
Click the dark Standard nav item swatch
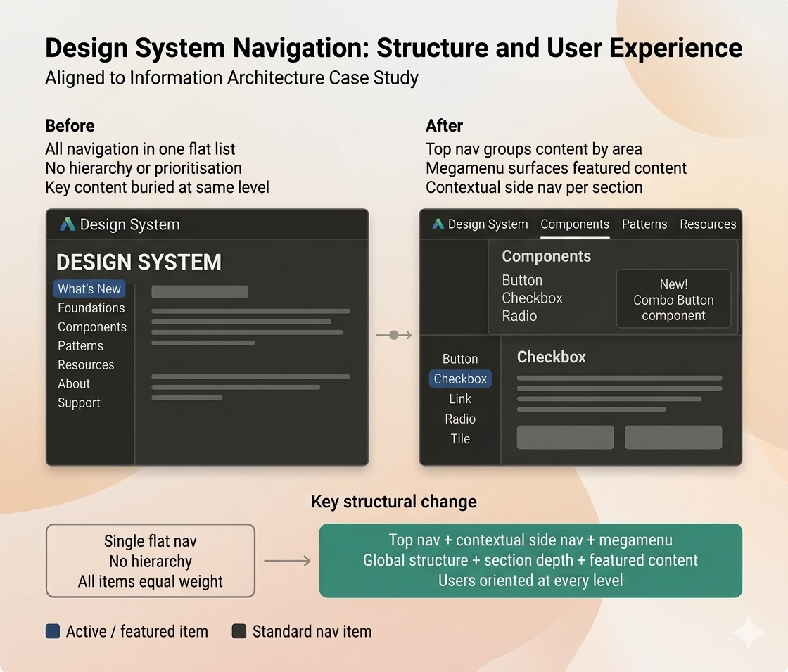click(239, 631)
